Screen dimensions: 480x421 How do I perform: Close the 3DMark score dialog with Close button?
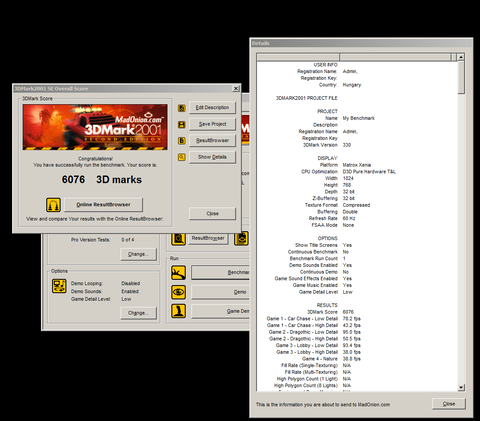[x=212, y=213]
